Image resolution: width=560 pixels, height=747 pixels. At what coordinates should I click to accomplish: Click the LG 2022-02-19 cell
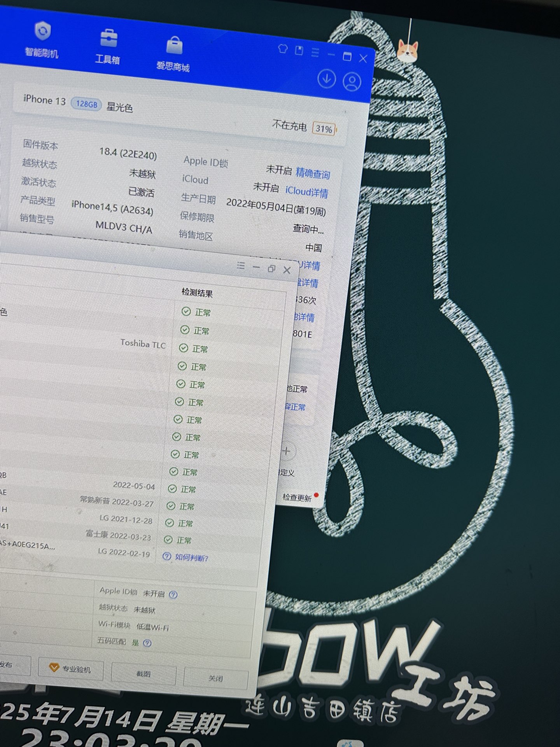124,552
